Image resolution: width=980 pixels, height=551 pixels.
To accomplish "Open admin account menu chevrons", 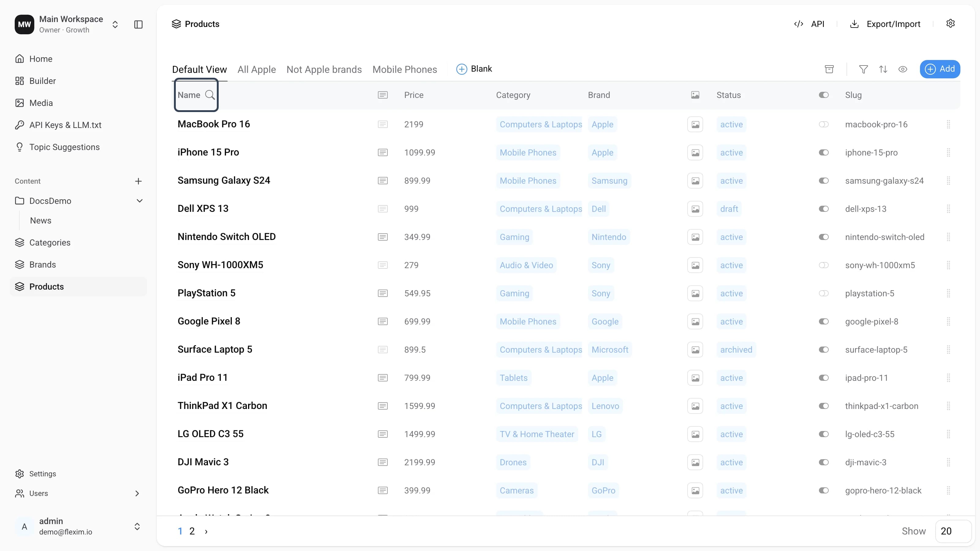I will point(137,526).
